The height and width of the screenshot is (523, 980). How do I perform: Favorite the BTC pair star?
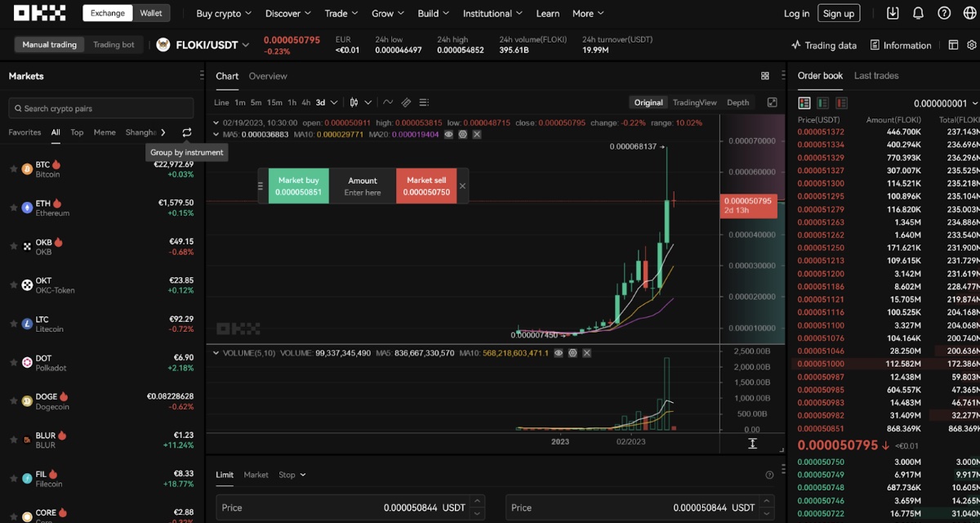click(13, 169)
